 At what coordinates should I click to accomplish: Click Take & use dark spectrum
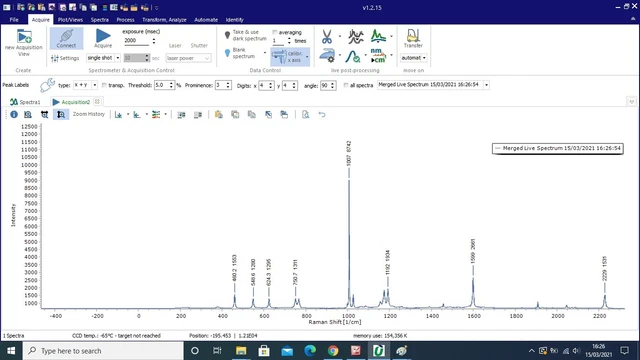245,36
